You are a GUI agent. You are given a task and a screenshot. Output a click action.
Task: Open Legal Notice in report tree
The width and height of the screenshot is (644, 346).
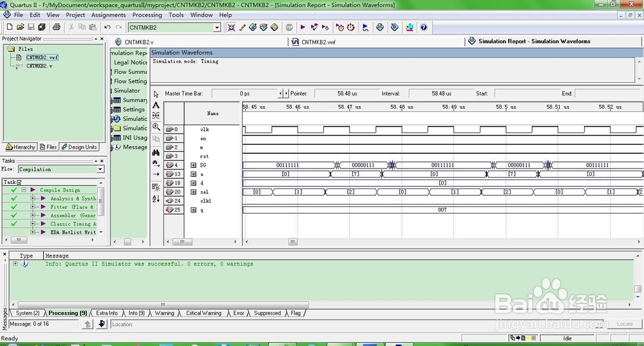pyautogui.click(x=130, y=62)
